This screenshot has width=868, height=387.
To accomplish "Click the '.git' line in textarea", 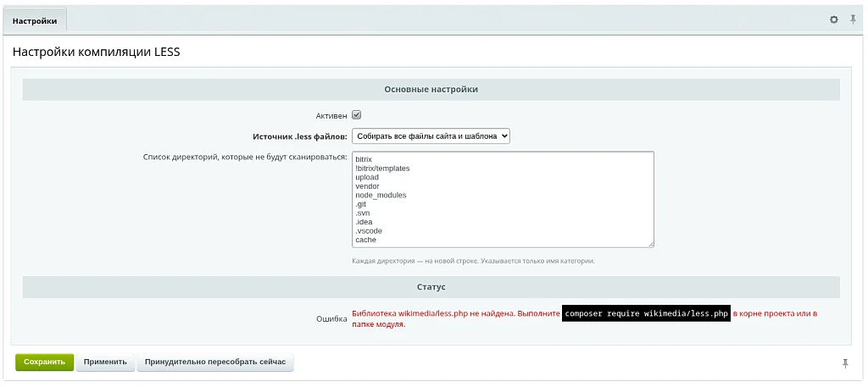I will (x=361, y=204).
